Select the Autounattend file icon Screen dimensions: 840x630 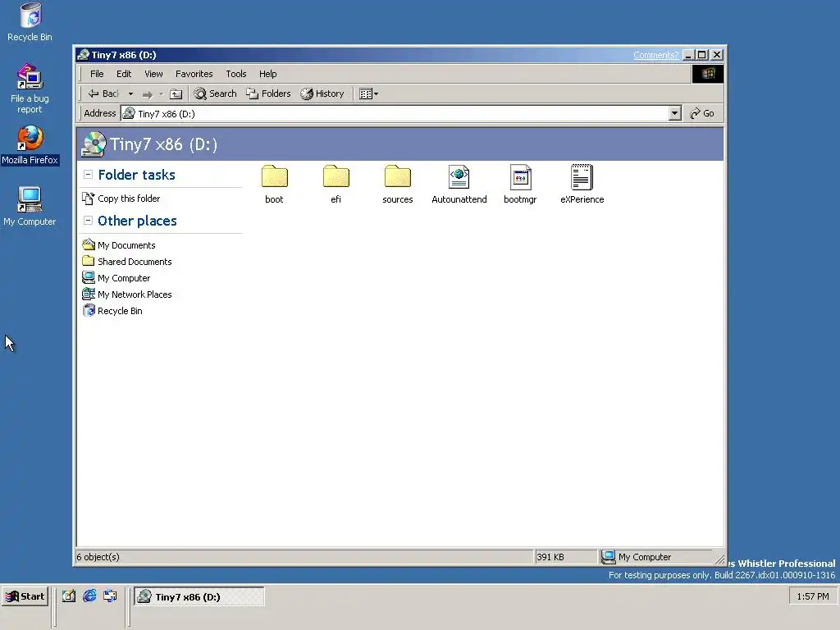[459, 177]
